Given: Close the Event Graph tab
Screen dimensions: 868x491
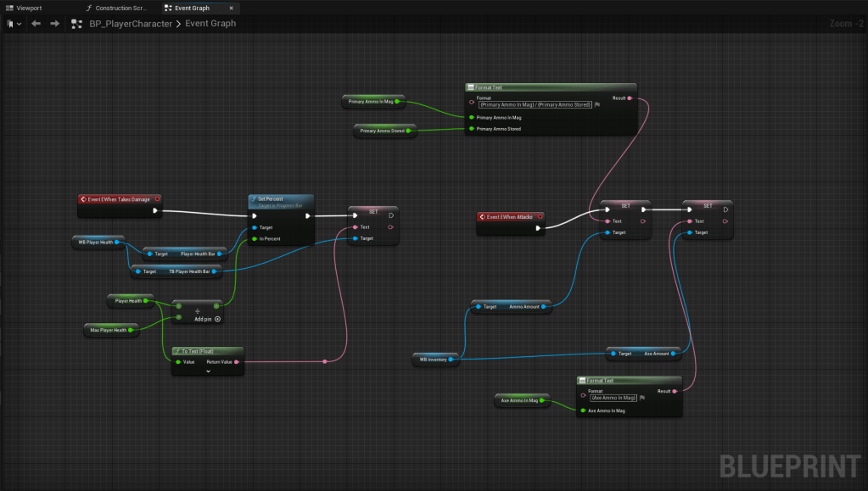Looking at the screenshot, I should coord(232,8).
